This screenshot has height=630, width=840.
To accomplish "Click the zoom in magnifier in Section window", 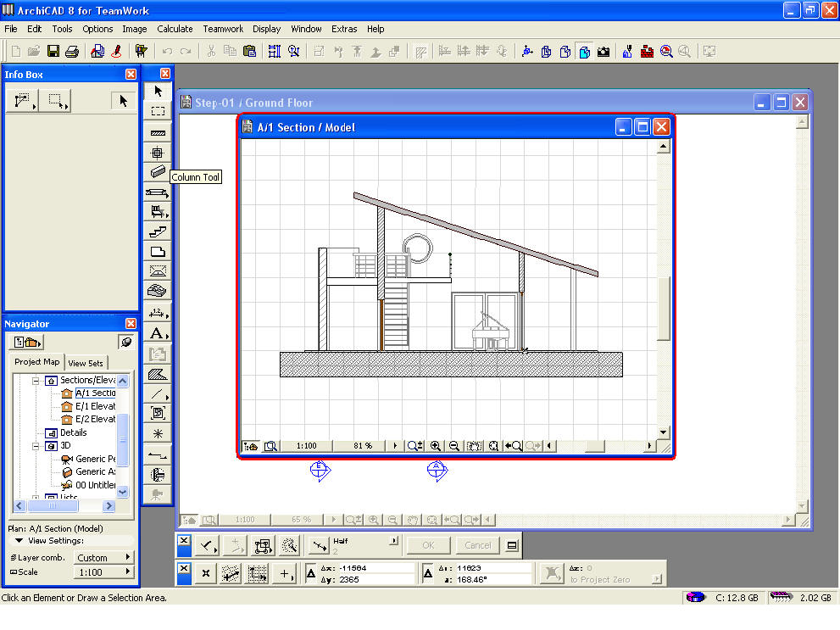I will coord(436,446).
